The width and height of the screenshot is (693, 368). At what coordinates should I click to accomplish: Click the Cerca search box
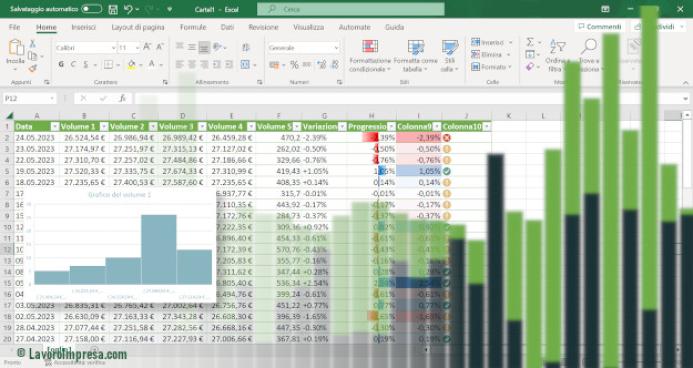351,9
